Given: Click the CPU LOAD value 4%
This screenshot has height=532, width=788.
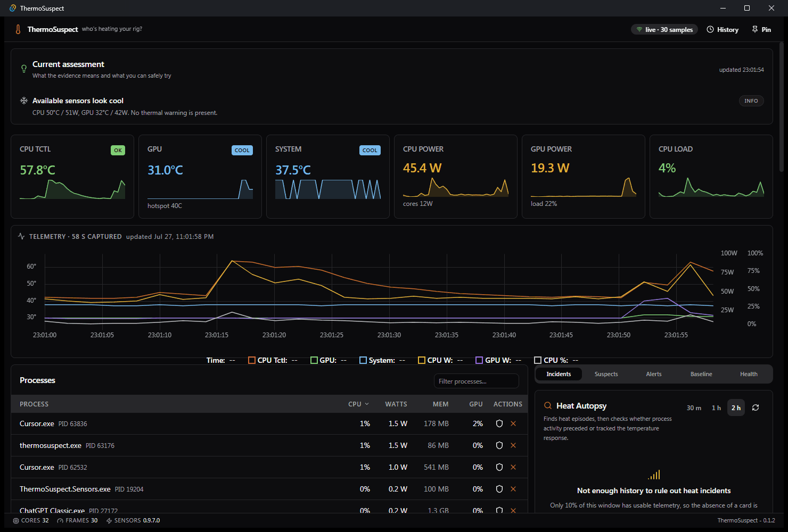Looking at the screenshot, I should (667, 168).
